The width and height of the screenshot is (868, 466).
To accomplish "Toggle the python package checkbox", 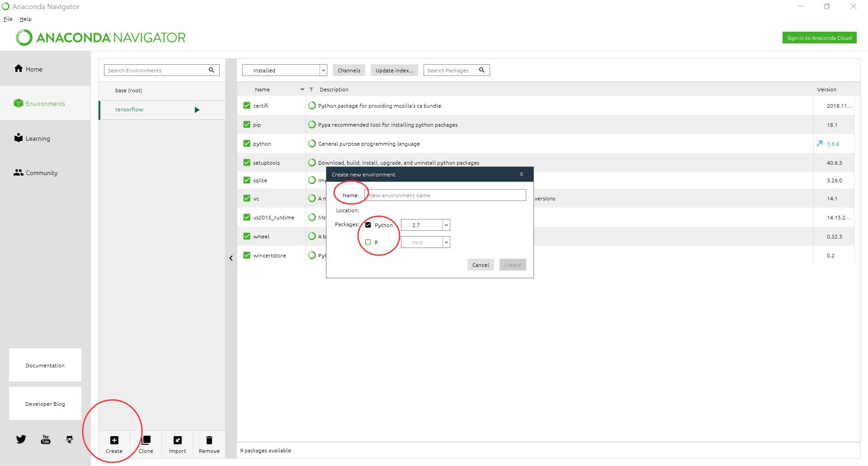I will coord(247,143).
